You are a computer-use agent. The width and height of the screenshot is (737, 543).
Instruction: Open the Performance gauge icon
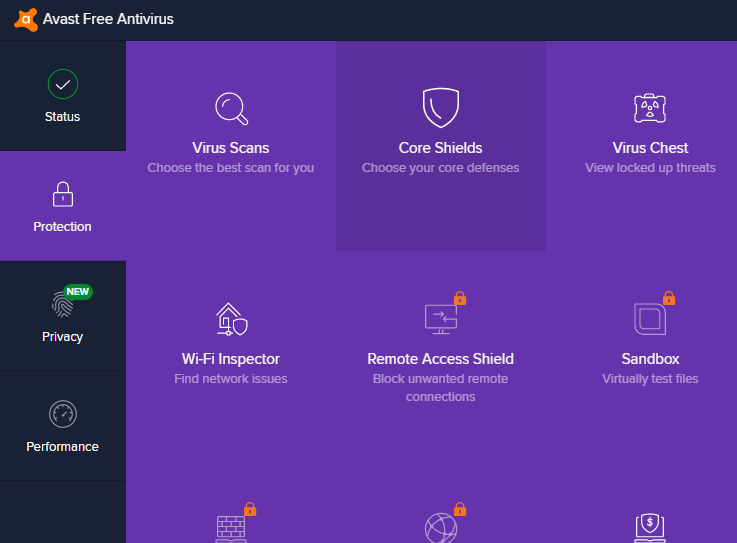[63, 414]
